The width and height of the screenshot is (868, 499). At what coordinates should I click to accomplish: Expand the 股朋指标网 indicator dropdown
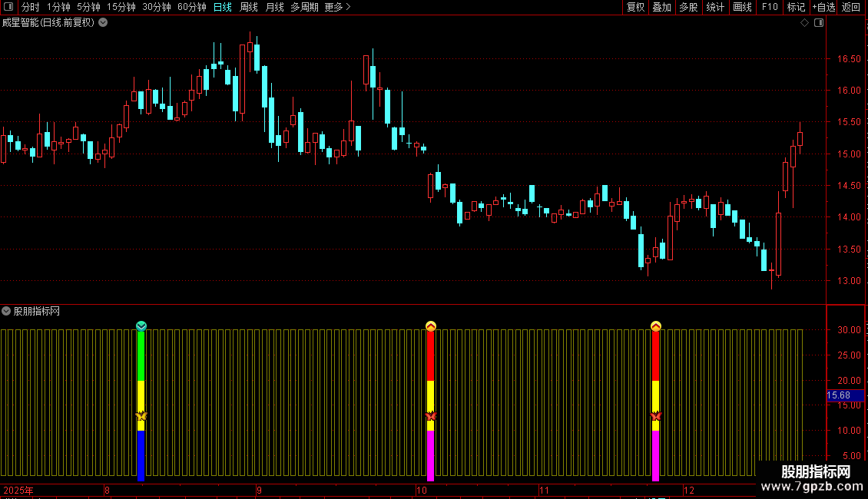pyautogui.click(x=6, y=311)
